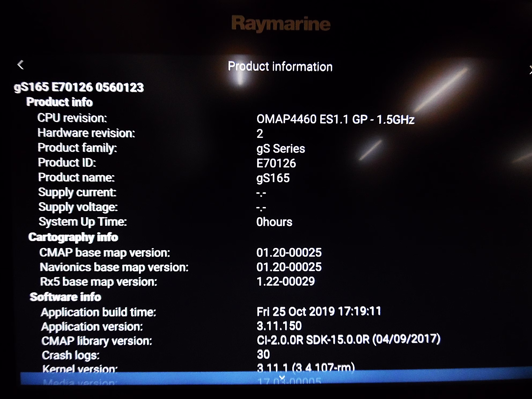This screenshot has width=532, height=399.
Task: Click the Fri 25 Oct 2019 17:19:11 value
Action: point(319,311)
